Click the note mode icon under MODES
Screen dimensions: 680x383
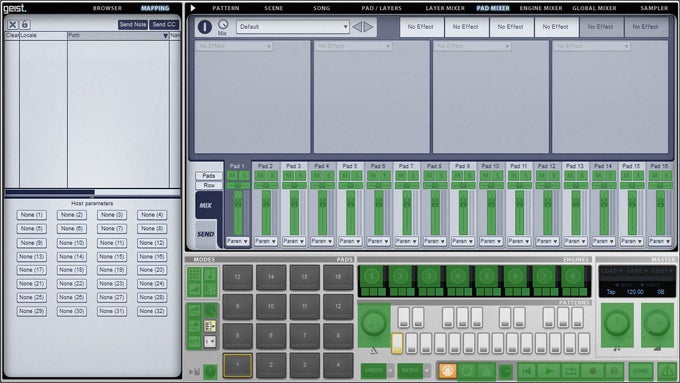210,274
